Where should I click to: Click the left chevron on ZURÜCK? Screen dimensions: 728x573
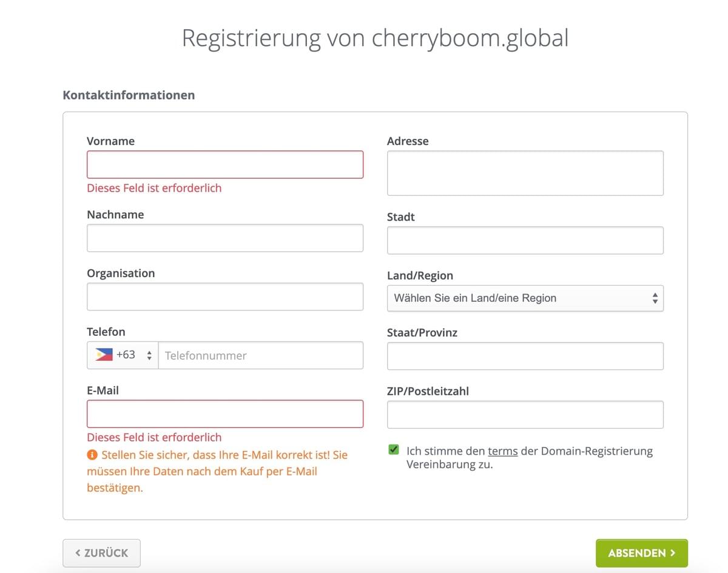[78, 553]
